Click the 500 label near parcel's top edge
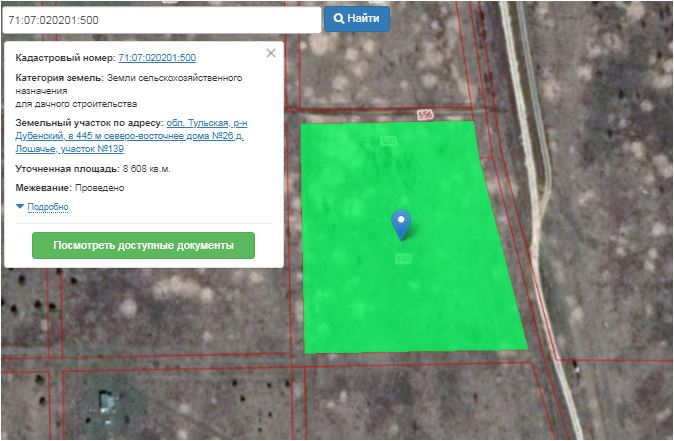674x441 pixels. tap(388, 143)
